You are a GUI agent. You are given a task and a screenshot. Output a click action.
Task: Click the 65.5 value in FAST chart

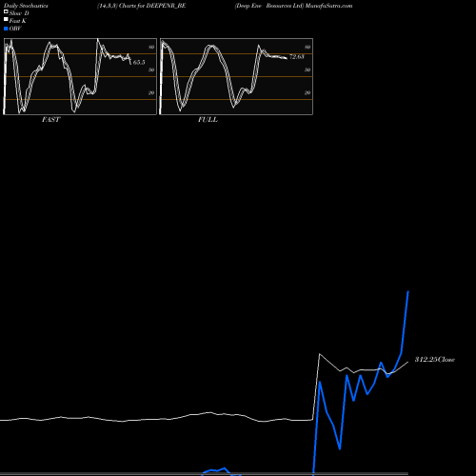click(139, 62)
